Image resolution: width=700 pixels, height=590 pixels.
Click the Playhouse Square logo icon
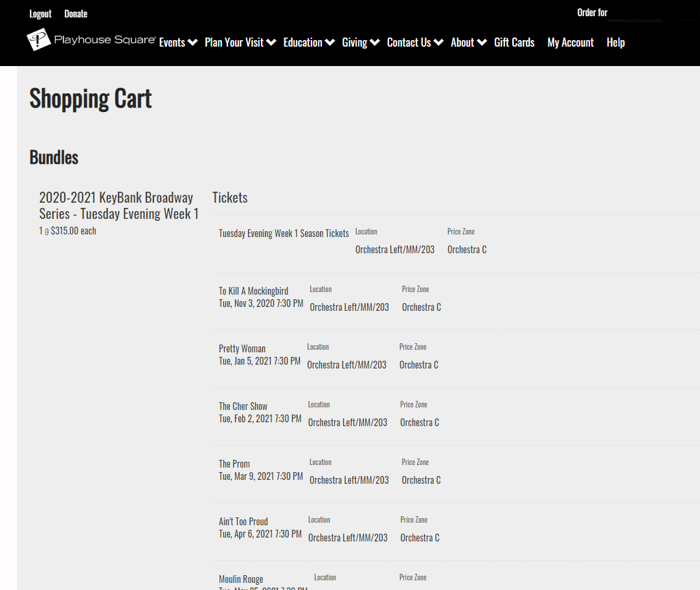tap(38, 40)
